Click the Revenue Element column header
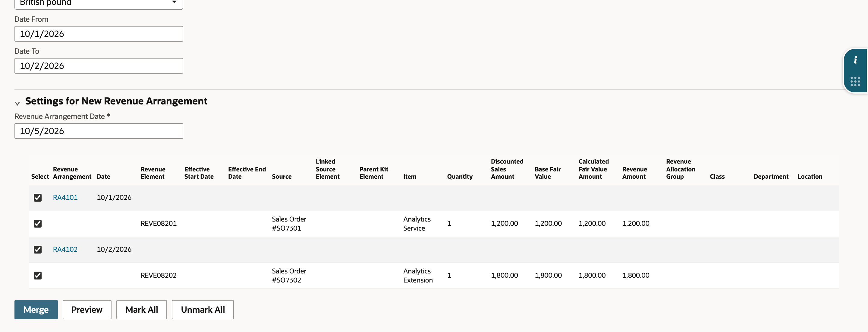 pyautogui.click(x=153, y=173)
